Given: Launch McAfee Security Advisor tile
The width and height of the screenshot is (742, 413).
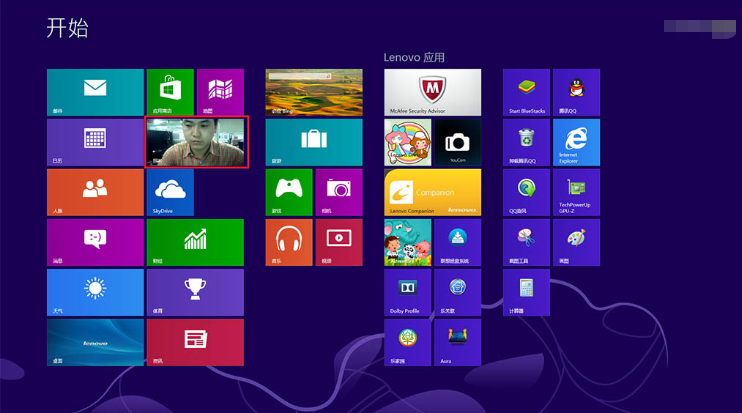Looking at the screenshot, I should (x=432, y=92).
